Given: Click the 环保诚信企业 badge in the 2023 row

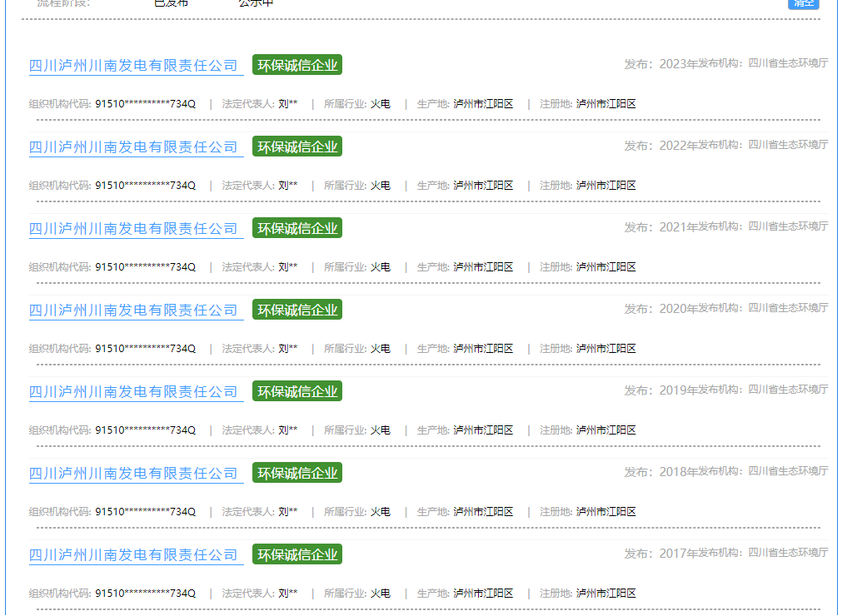Looking at the screenshot, I should (297, 66).
